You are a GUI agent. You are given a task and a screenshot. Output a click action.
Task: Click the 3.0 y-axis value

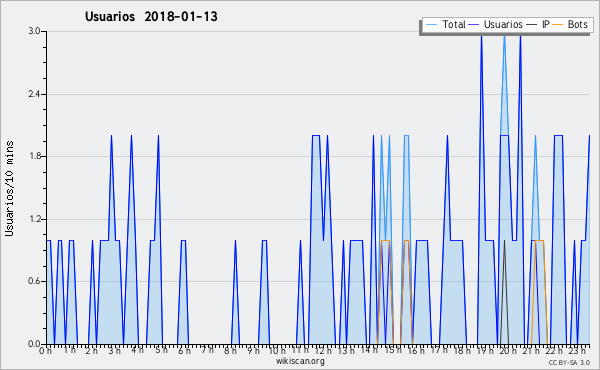click(34, 31)
